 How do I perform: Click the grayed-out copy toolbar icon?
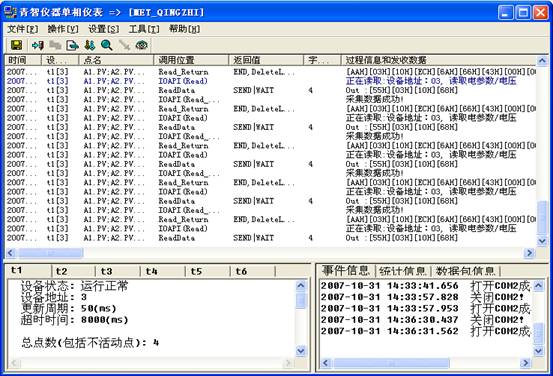pyautogui.click(x=55, y=45)
